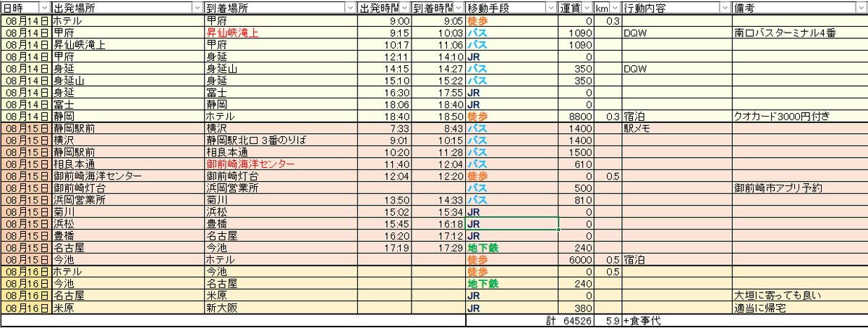
Task: Select the departure time cell 12:11
Action: [385, 56]
